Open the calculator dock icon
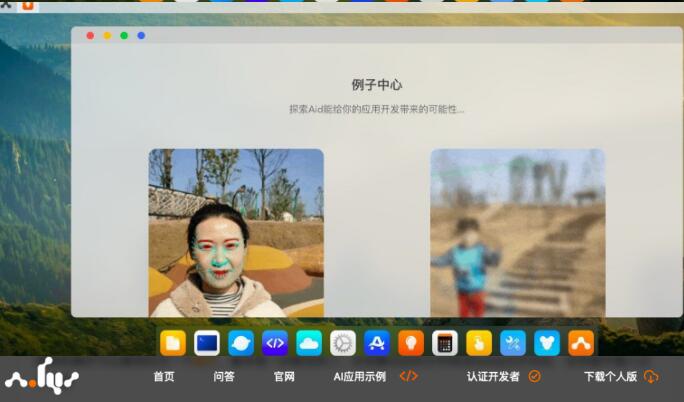684x402 pixels. 445,343
